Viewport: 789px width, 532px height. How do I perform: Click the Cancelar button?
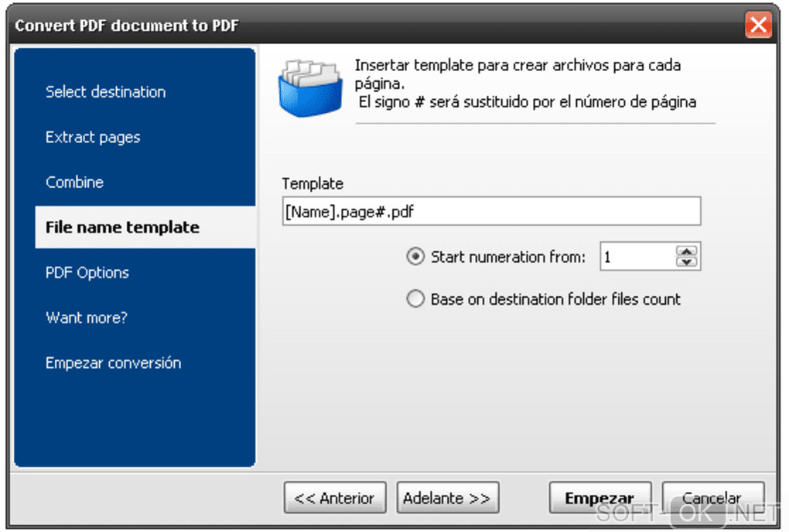pos(712,499)
